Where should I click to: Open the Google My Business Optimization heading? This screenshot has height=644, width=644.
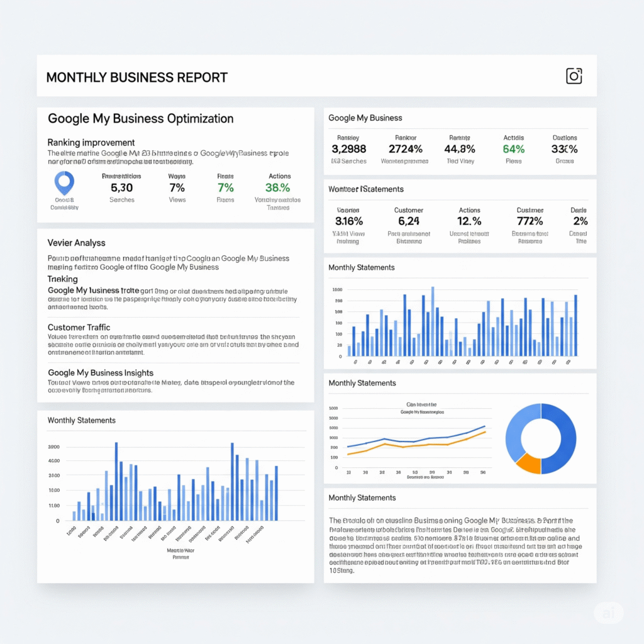coord(140,118)
